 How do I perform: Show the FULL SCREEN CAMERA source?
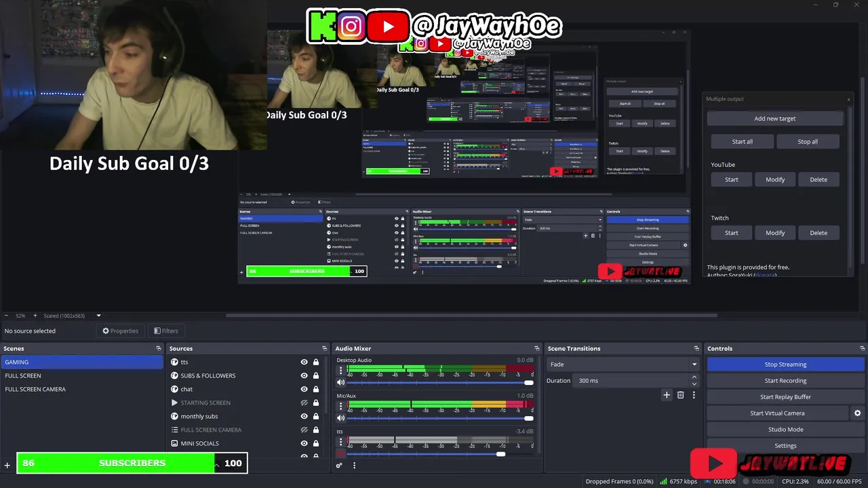tap(304, 430)
